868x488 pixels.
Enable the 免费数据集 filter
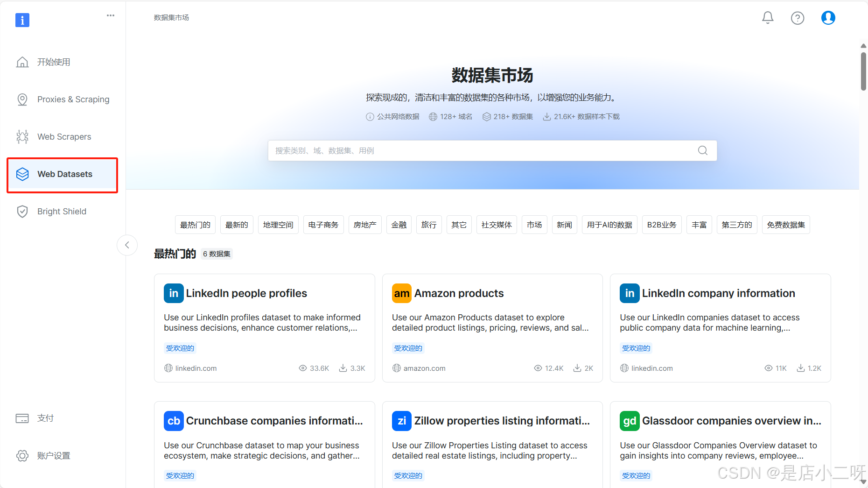(786, 225)
